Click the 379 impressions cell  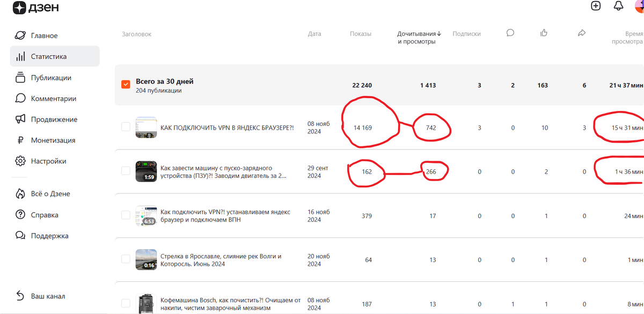point(367,216)
